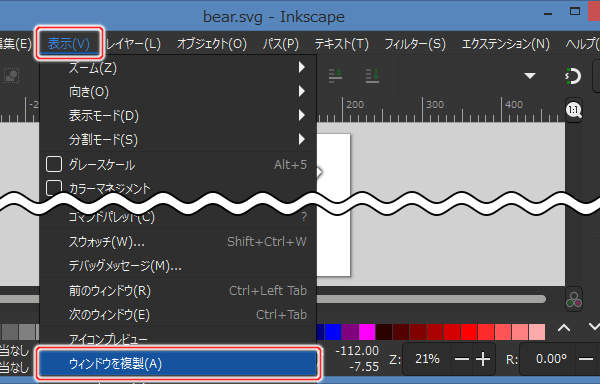Open コマンドパレット(C) menu entry

178,217
